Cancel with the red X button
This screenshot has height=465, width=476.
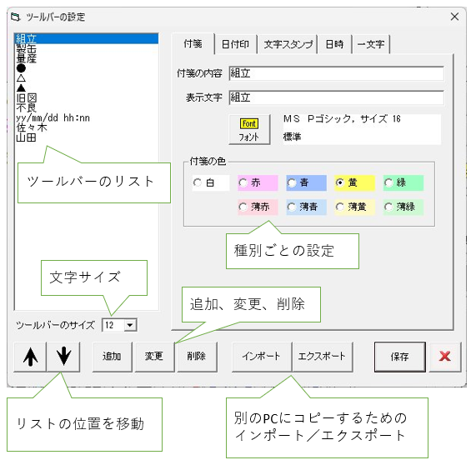(444, 357)
